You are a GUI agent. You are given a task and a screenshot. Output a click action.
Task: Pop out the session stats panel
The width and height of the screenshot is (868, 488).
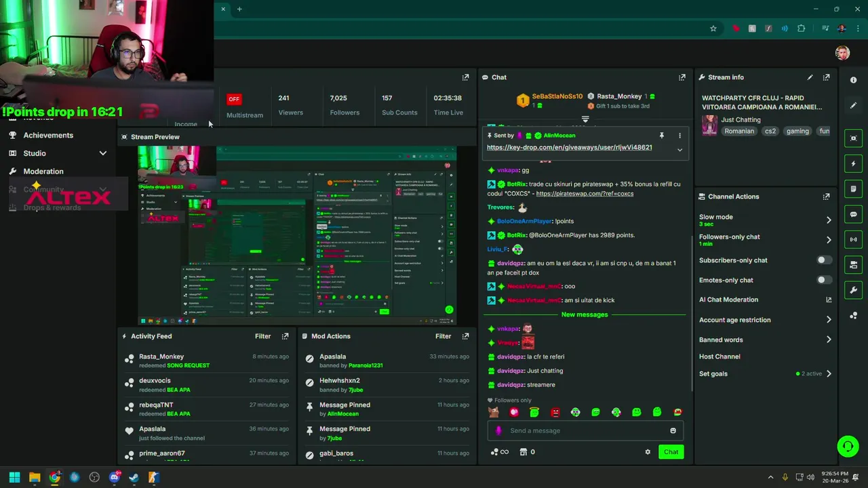click(465, 77)
